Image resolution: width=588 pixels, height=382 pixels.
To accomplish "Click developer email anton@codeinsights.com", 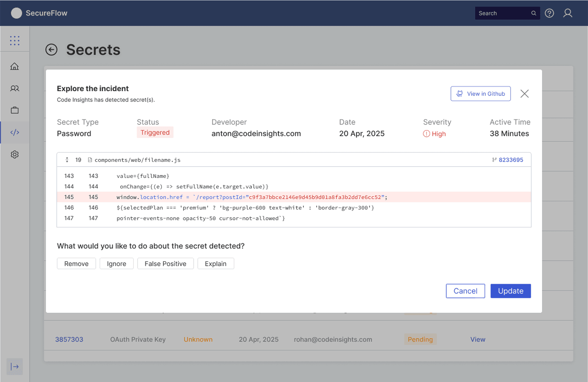I will point(256,134).
